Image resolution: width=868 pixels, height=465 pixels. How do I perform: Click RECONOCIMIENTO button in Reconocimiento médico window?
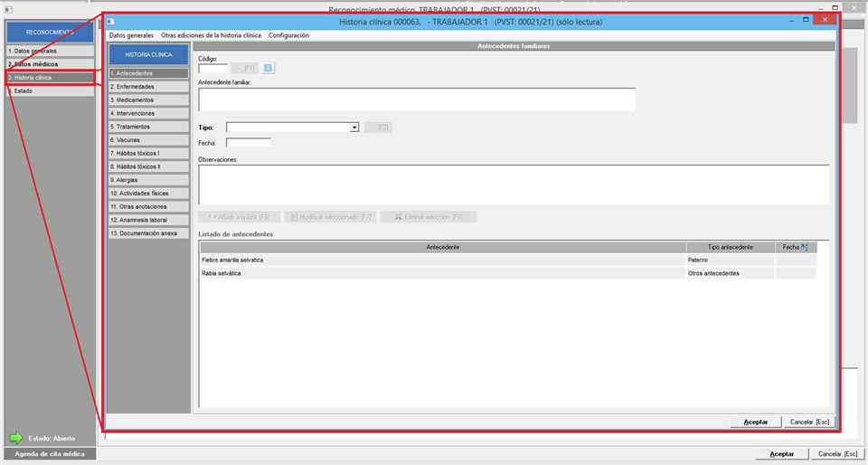(x=50, y=32)
